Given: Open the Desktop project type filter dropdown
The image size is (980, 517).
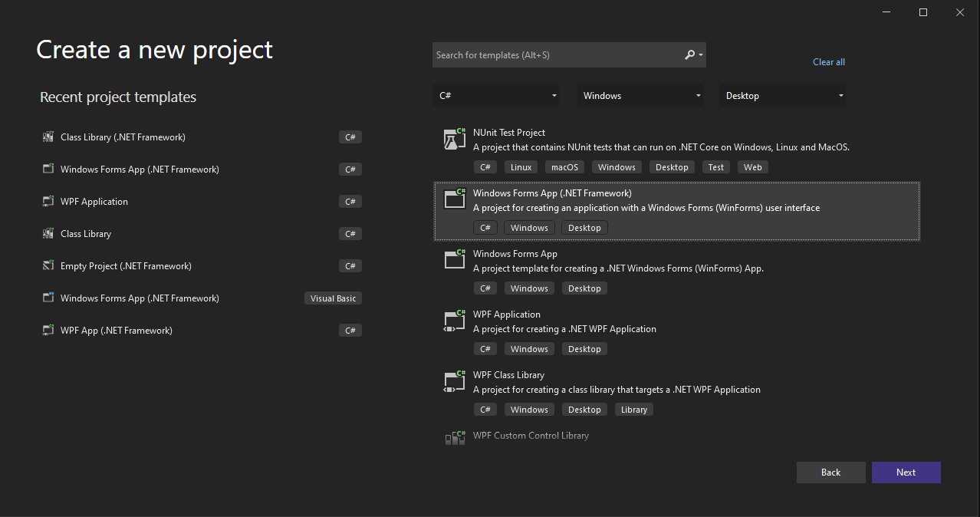Looking at the screenshot, I should tap(784, 96).
